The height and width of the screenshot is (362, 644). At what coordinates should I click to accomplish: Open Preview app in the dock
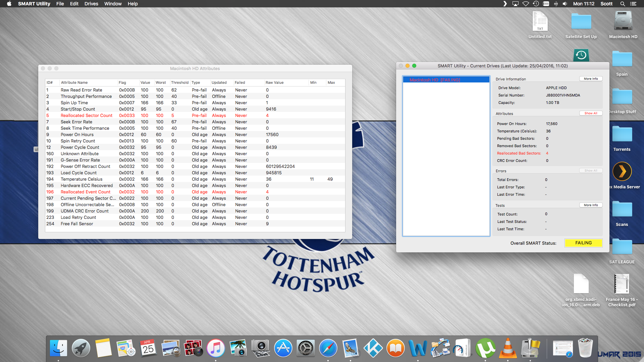(171, 348)
